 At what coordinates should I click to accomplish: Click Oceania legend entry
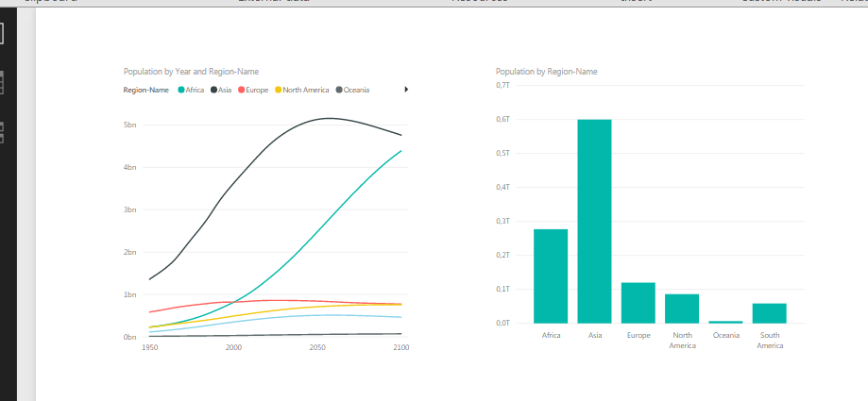(x=352, y=90)
